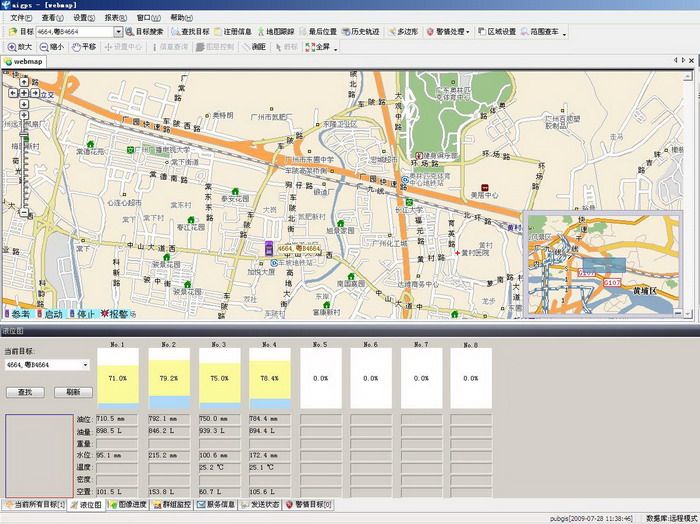
Task: Enable 地图跟踪 map tracking
Action: point(276,32)
